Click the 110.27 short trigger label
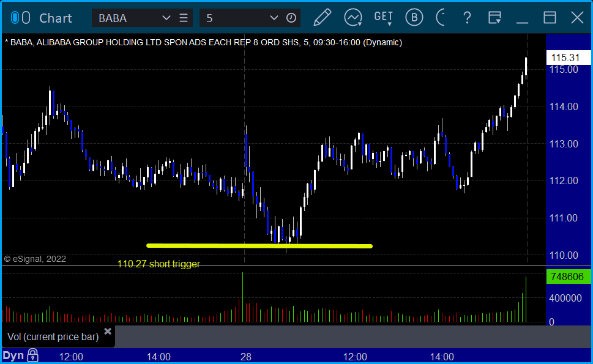This screenshot has width=593, height=364. point(159,264)
